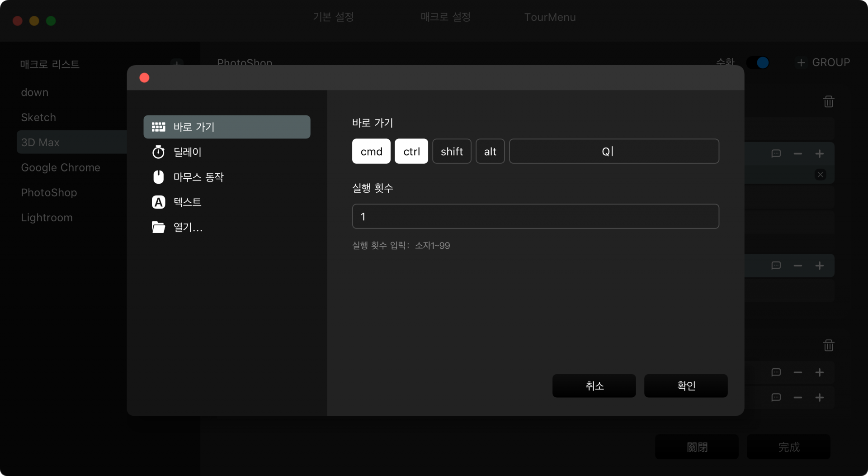This screenshot has height=476, width=868.
Task: Remove the step using the round X icon
Action: coord(821,175)
